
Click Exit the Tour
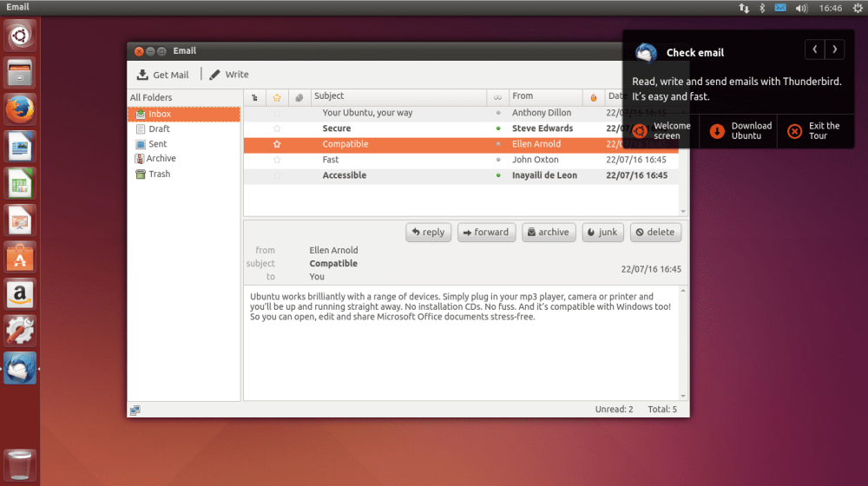pyautogui.click(x=816, y=131)
